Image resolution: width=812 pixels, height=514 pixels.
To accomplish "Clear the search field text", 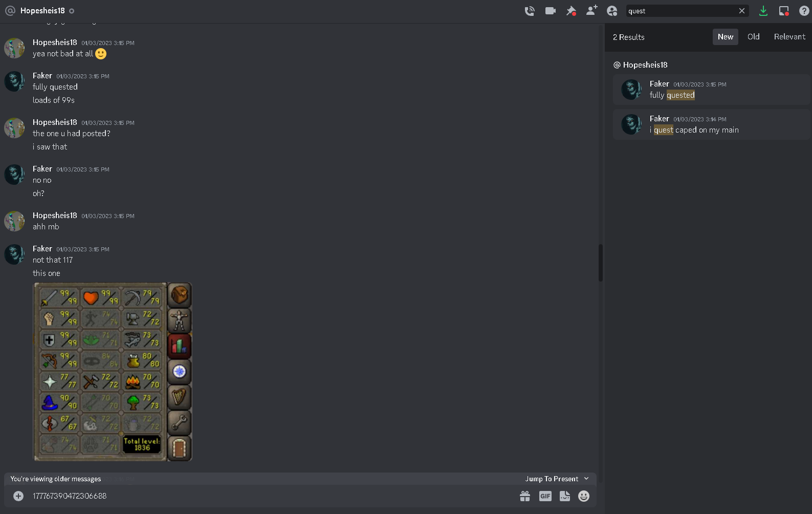I will coord(742,11).
